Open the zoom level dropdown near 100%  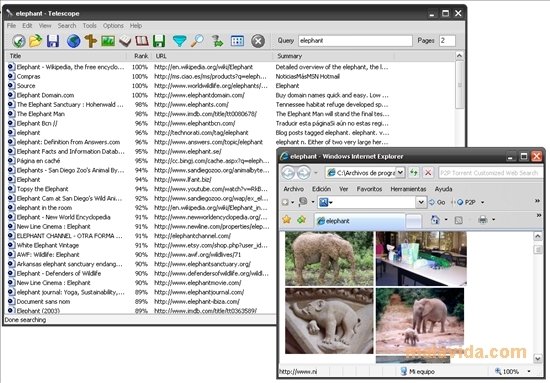(x=529, y=371)
